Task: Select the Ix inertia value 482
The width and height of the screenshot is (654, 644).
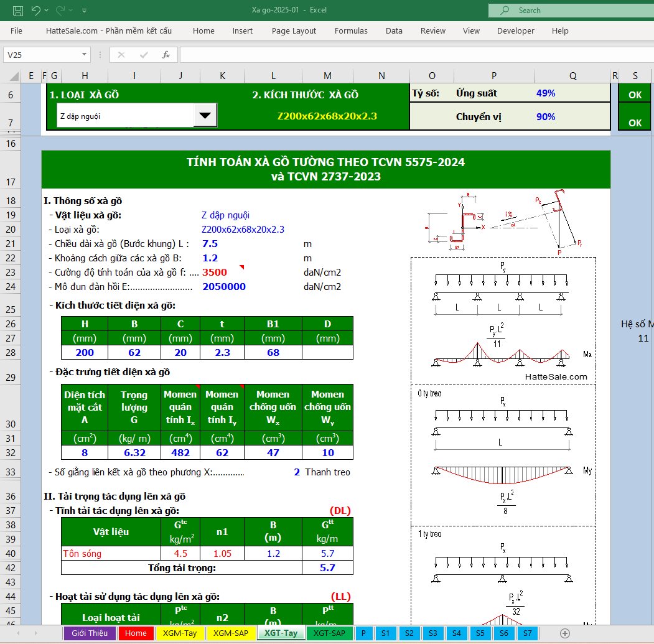Action: click(x=180, y=453)
